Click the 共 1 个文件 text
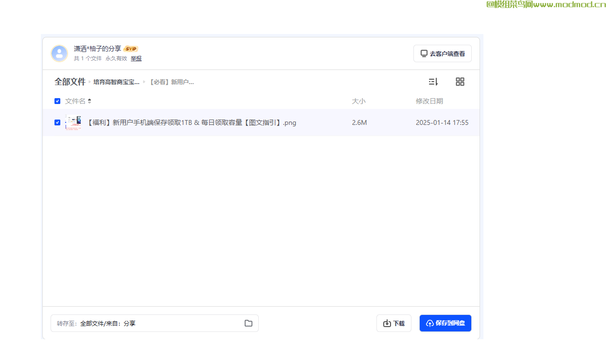 point(88,58)
